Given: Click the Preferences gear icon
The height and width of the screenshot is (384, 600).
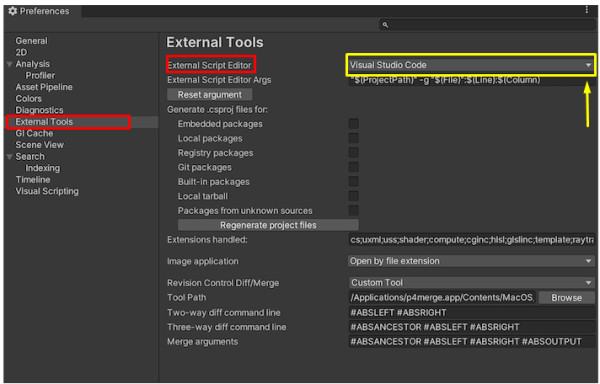Looking at the screenshot, I should click(x=13, y=11).
